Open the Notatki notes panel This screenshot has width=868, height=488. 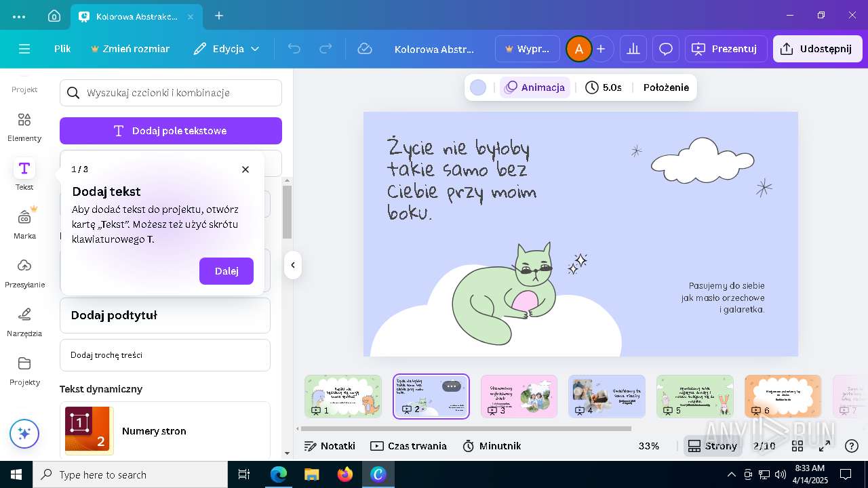[330, 446]
